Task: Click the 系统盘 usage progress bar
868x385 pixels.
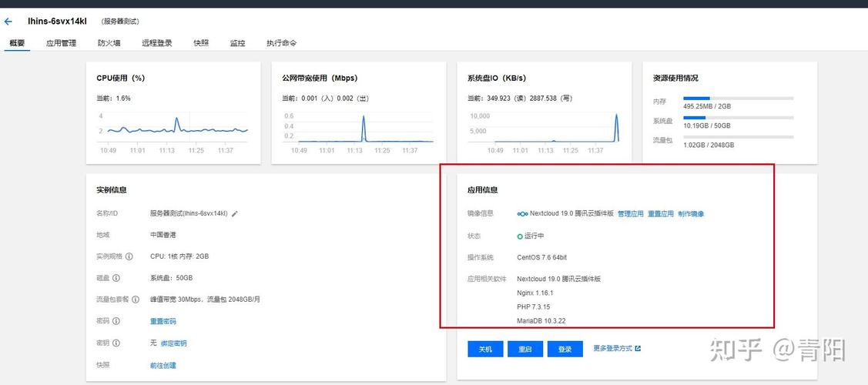Action: pos(738,118)
